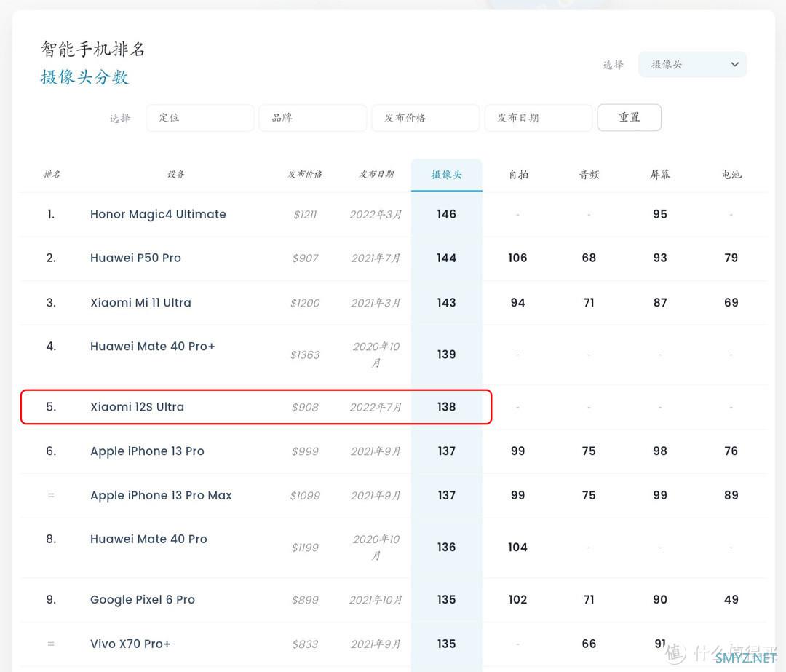The image size is (786, 672).
Task: Click the 发布价格 column header
Action: [305, 174]
